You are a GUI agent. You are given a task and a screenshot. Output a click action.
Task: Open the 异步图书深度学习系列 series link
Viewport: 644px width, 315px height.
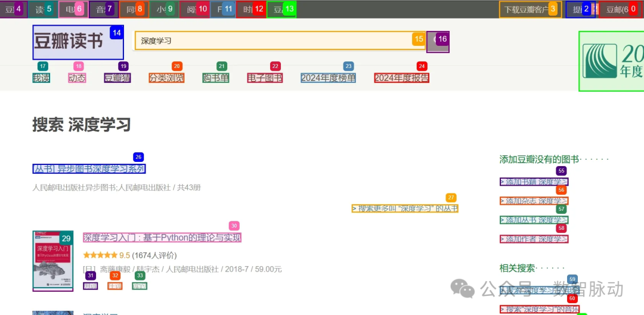[x=89, y=169]
